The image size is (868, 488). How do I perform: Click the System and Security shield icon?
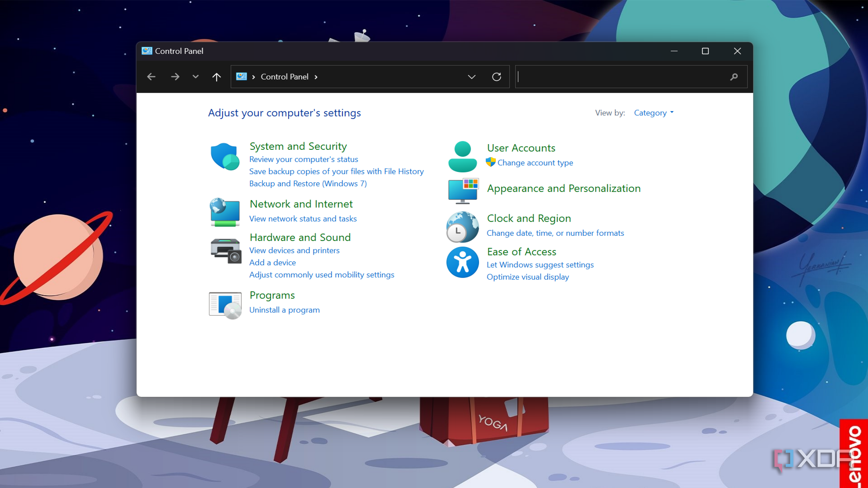click(225, 156)
